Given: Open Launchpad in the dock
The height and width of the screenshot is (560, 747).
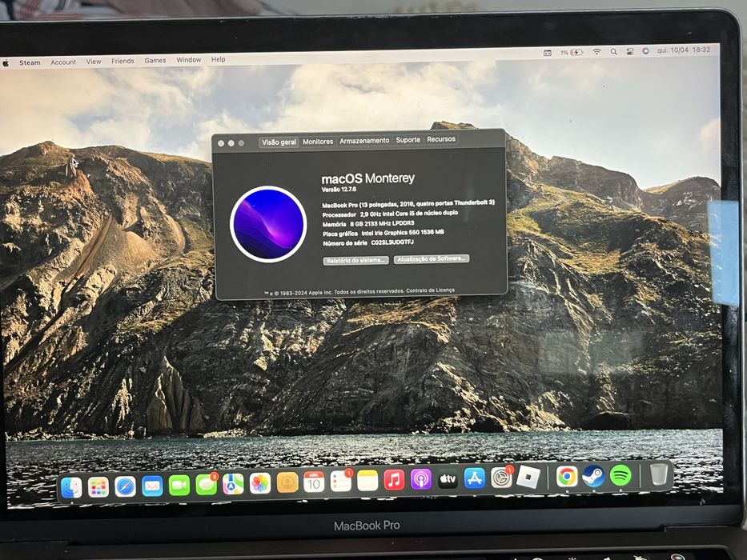Looking at the screenshot, I should coord(98,487).
